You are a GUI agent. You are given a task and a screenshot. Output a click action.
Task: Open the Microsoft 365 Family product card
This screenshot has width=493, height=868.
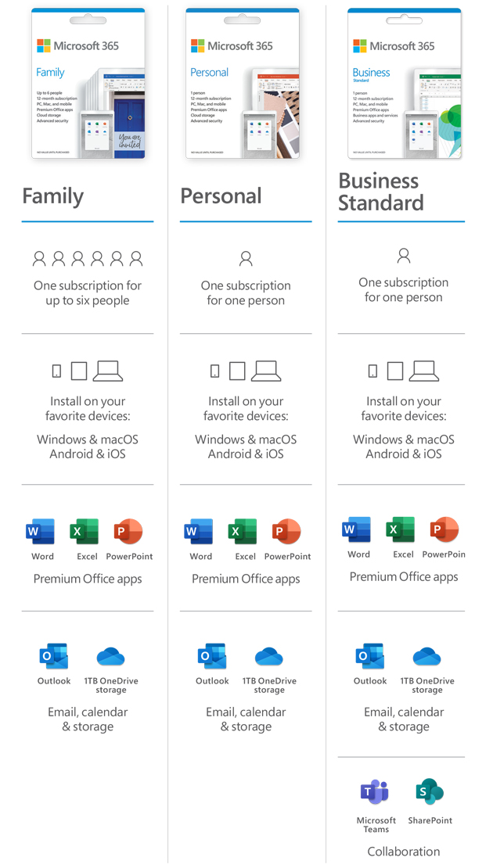(88, 84)
